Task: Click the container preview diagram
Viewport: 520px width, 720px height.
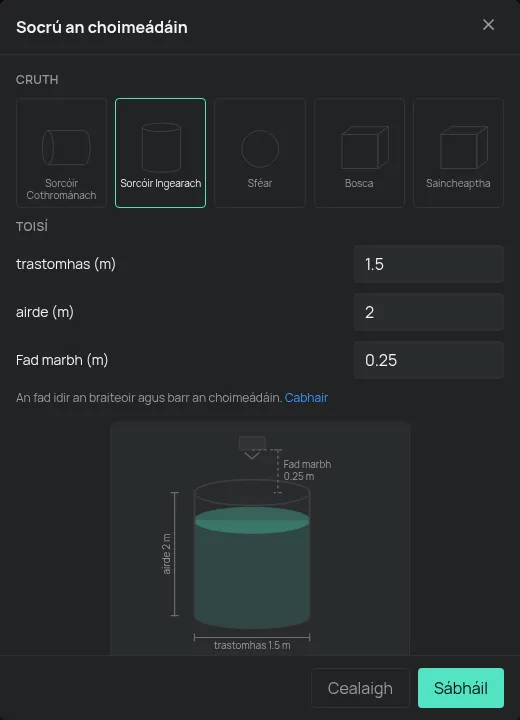Action: pos(260,539)
